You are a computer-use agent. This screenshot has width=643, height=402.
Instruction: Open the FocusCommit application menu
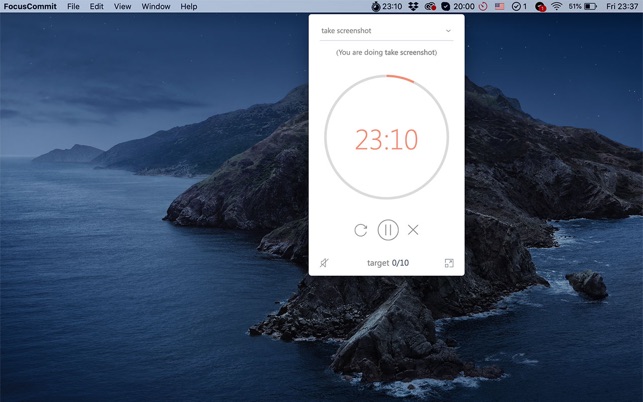click(30, 7)
